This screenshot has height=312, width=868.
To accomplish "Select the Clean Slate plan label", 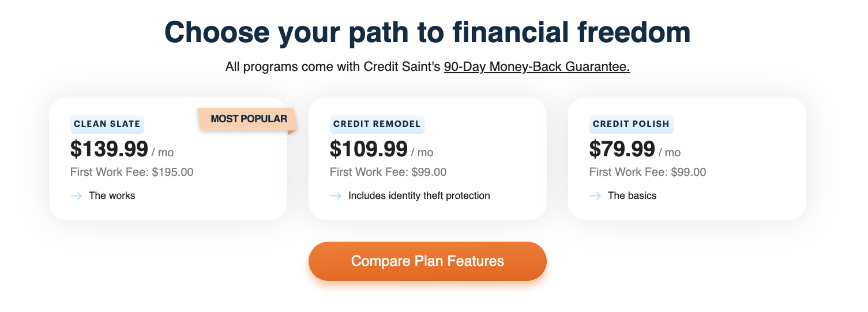I will click(x=107, y=124).
